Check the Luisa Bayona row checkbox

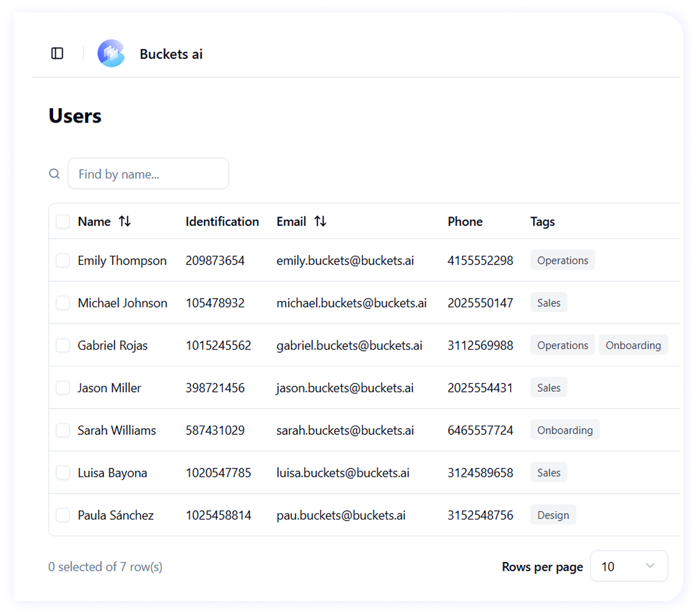point(63,473)
